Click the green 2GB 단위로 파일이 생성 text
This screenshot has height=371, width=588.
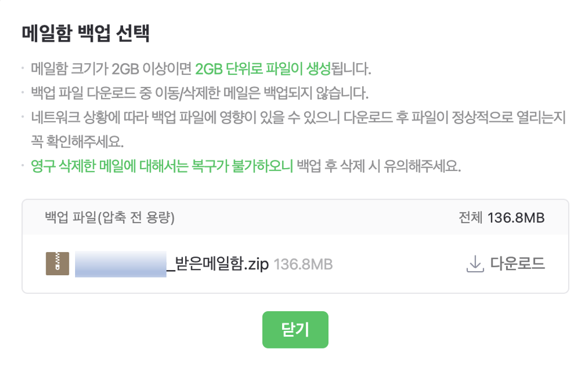263,69
